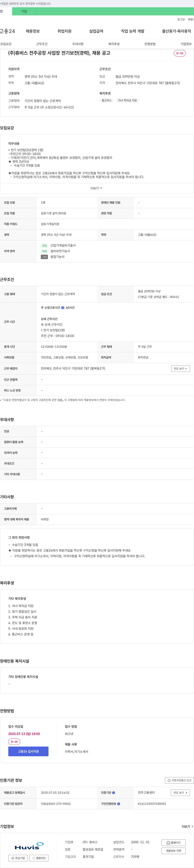The image size is (194, 868).
Task: Open the 채용정보 이력 button
Action: (x=174, y=851)
